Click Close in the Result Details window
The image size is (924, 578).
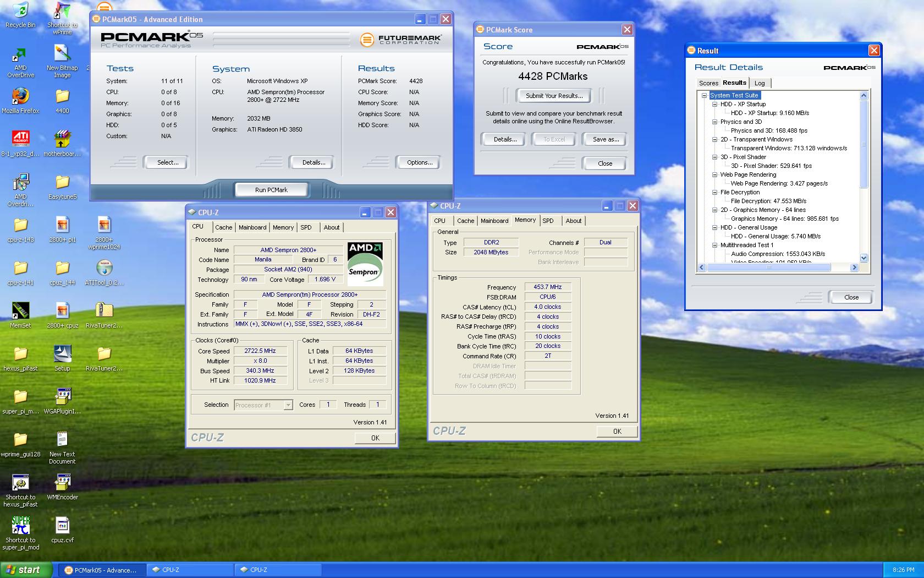(x=851, y=297)
